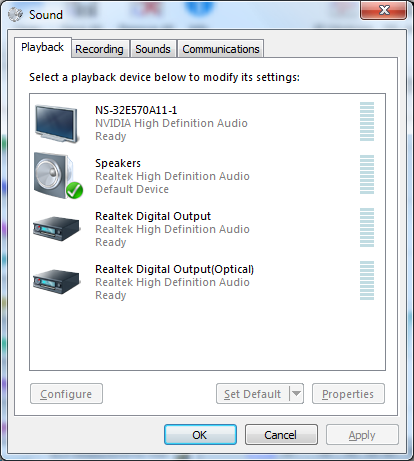Click the green default checkmark on Speakers

[x=74, y=190]
